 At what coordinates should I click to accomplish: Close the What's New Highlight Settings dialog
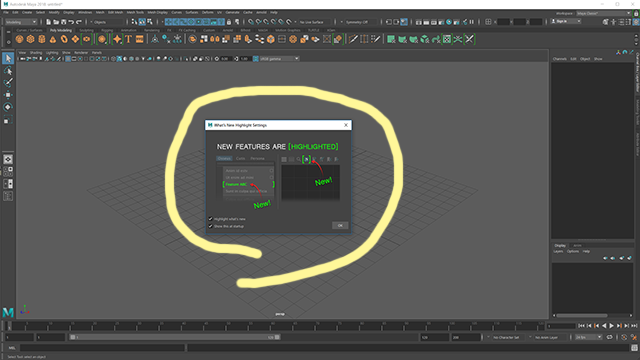coord(346,125)
